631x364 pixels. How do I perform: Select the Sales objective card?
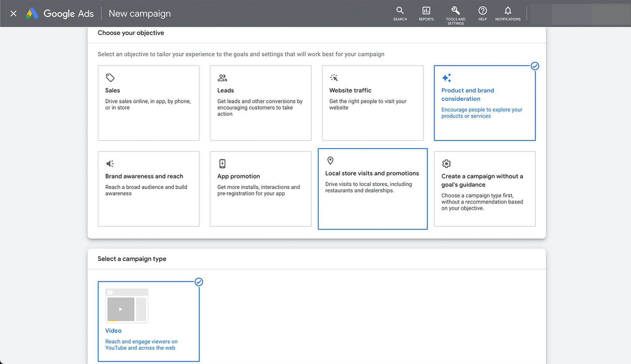point(149,103)
